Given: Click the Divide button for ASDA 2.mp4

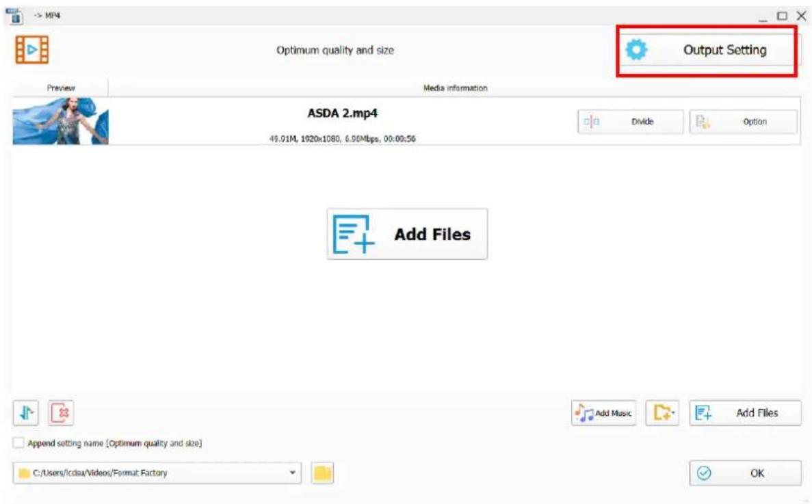Looking at the screenshot, I should [x=630, y=122].
